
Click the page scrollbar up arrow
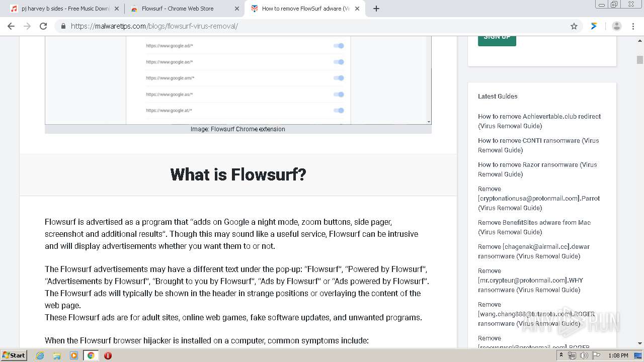639,40
